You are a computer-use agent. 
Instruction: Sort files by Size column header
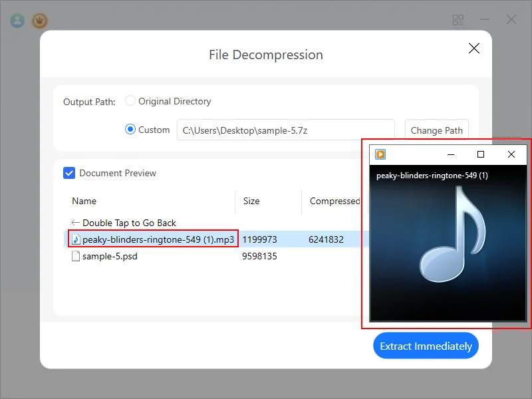point(251,201)
